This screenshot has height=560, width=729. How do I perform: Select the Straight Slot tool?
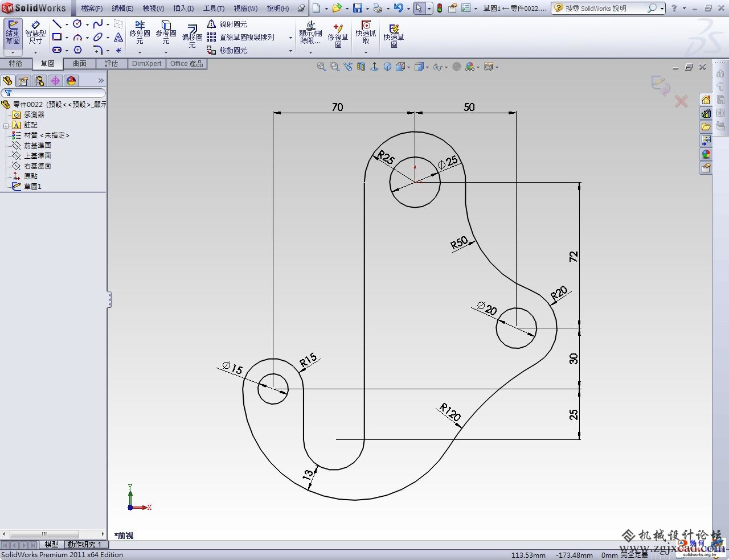click(x=57, y=50)
